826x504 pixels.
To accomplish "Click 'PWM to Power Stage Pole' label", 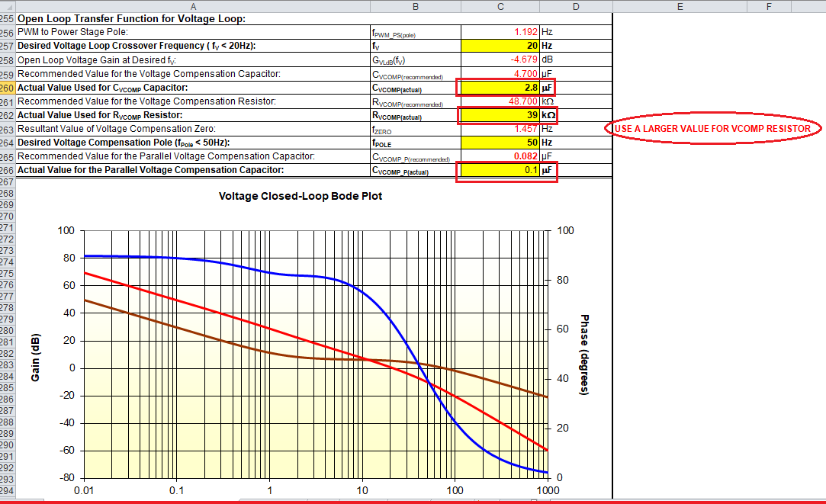I will (72, 32).
